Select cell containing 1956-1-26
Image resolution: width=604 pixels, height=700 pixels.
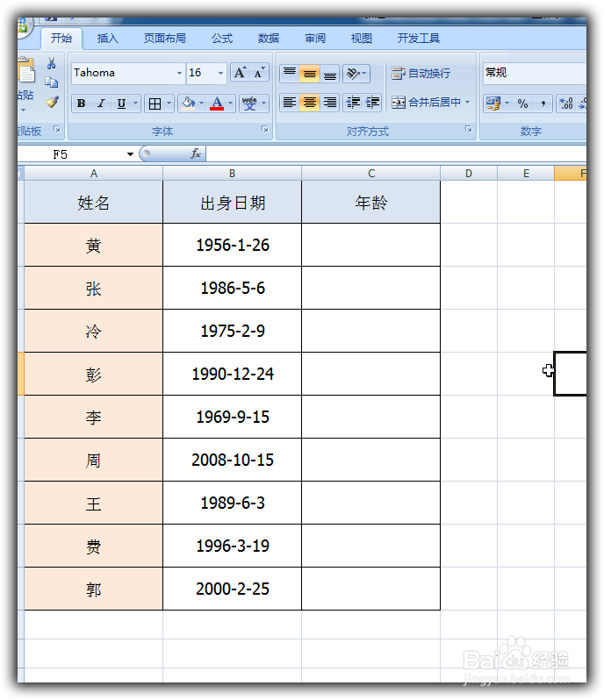click(233, 245)
